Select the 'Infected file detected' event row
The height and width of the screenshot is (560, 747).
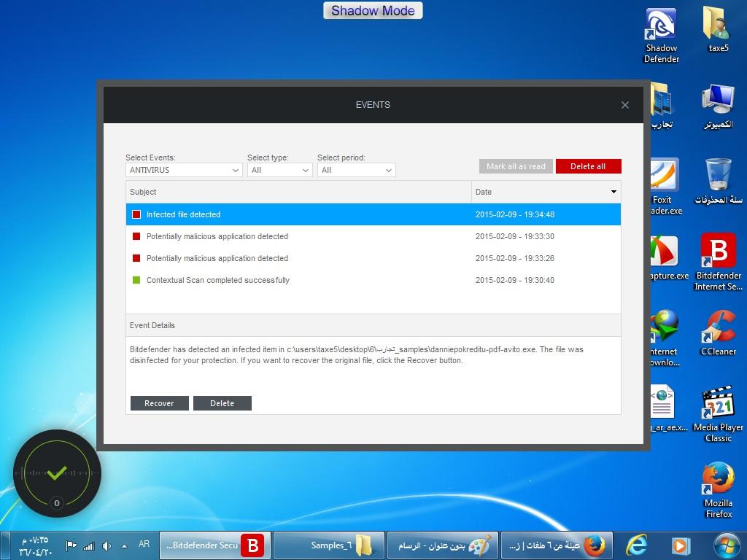(x=373, y=214)
